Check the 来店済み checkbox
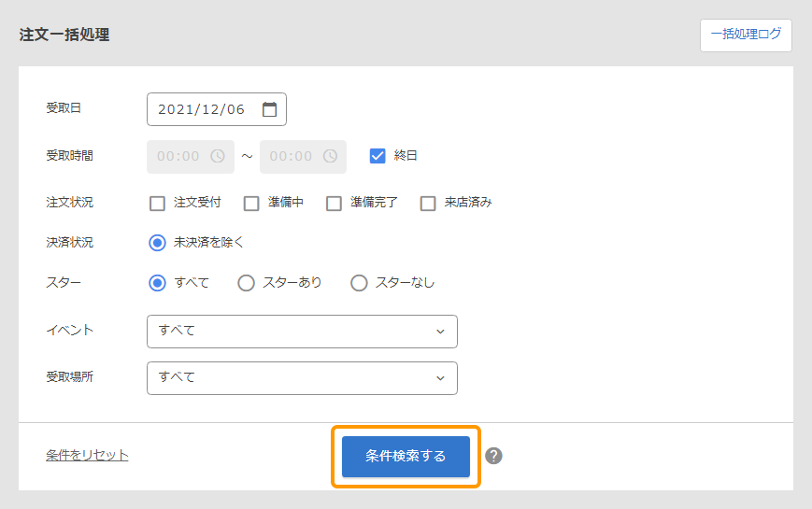Screen dimensions: 812x509 428,203
